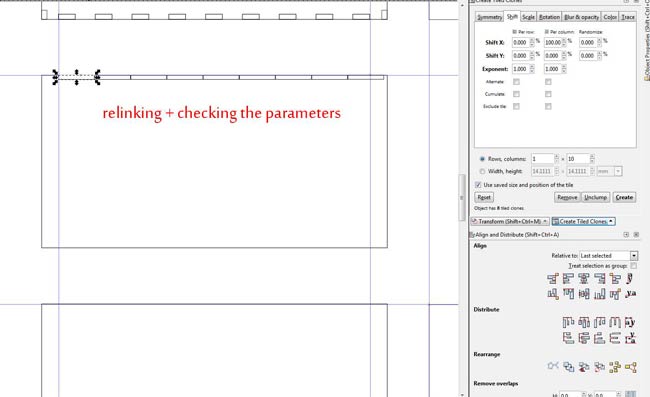Nicely arrange connector network icon
The width and height of the screenshot is (650, 397).
click(x=553, y=366)
